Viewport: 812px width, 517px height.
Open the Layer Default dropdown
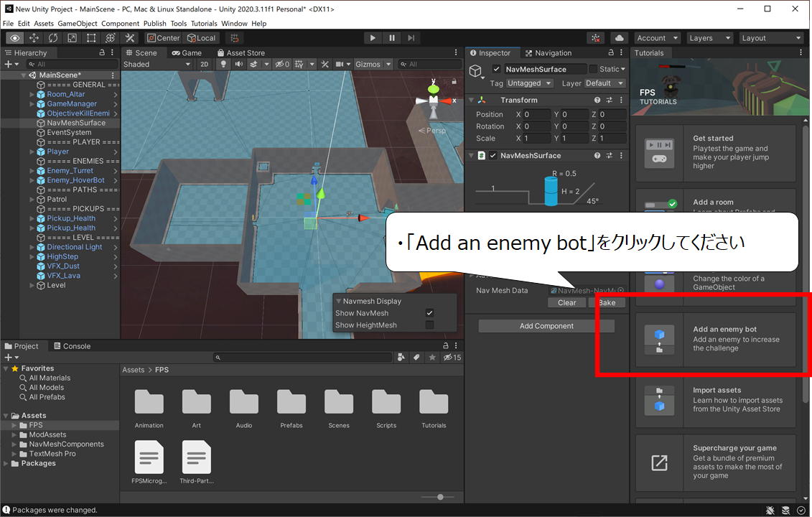click(x=605, y=83)
